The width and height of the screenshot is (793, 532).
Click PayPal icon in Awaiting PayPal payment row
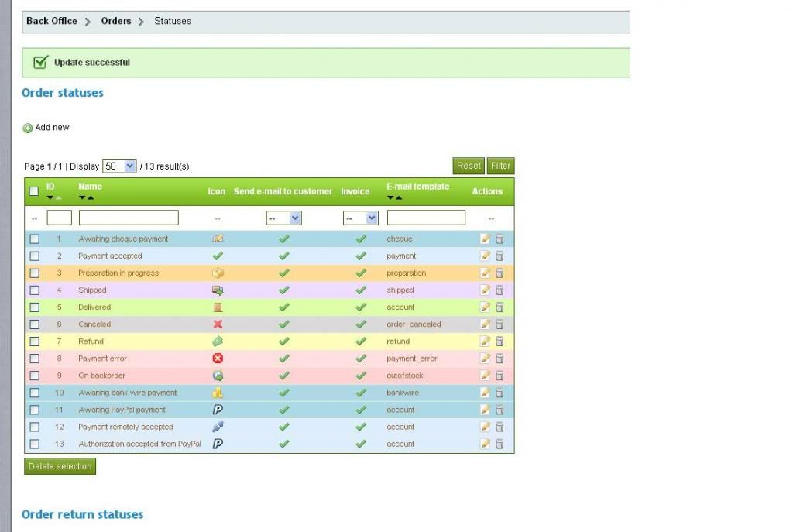pyautogui.click(x=218, y=410)
